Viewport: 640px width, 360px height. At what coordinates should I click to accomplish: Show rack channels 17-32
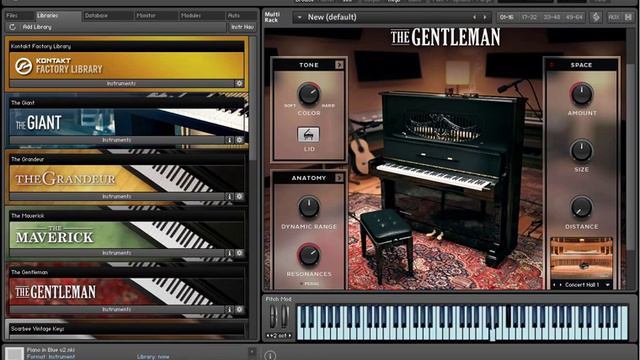(x=529, y=17)
